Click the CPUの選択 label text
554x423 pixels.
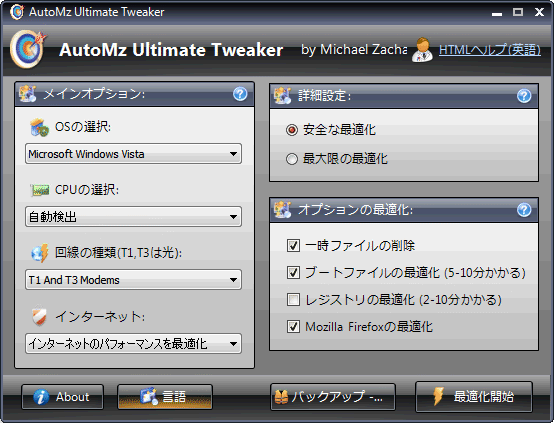pyautogui.click(x=87, y=190)
